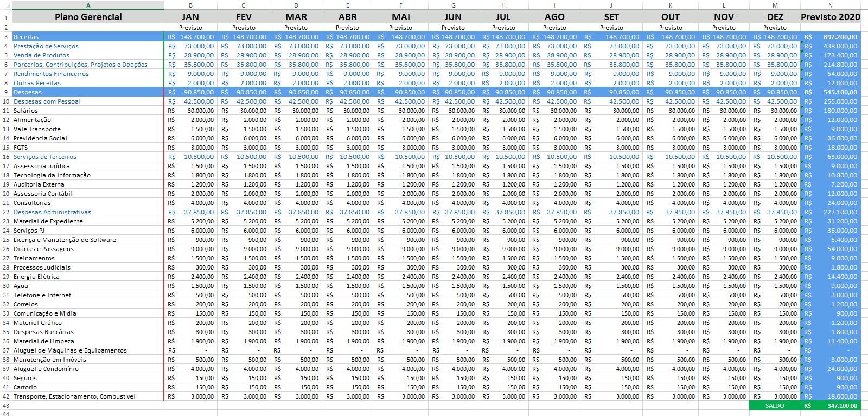868x416 pixels.
Task: Select the Energia Elétrica label cell
Action: [36, 277]
